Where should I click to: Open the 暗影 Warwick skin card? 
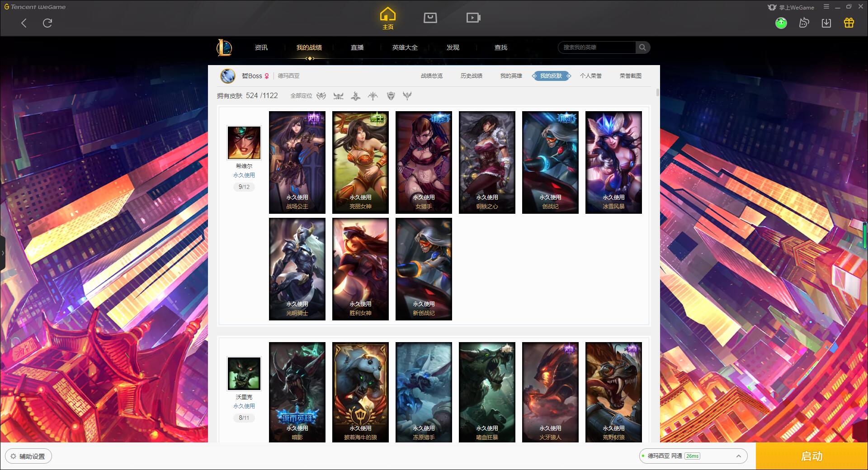pos(297,392)
